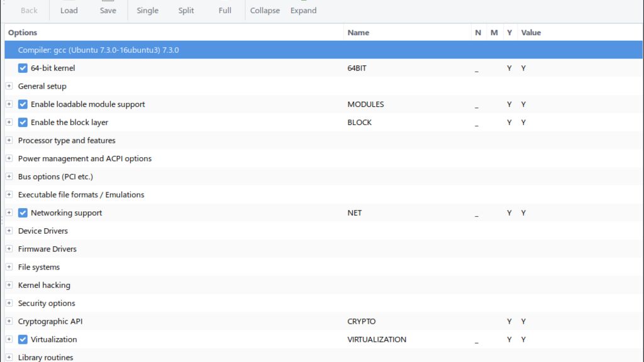Expand Executable file formats / Emulations node

(9, 195)
